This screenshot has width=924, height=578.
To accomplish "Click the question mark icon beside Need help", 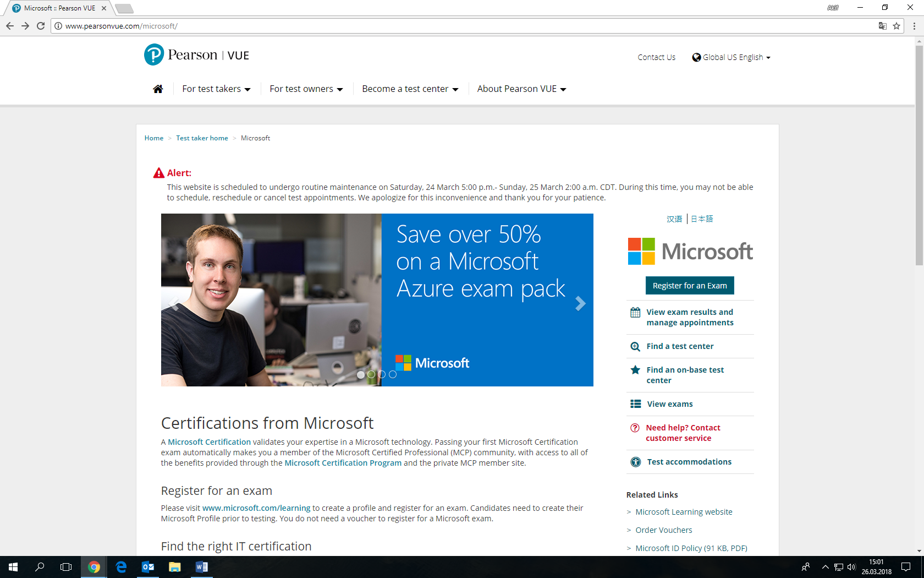I will [635, 428].
